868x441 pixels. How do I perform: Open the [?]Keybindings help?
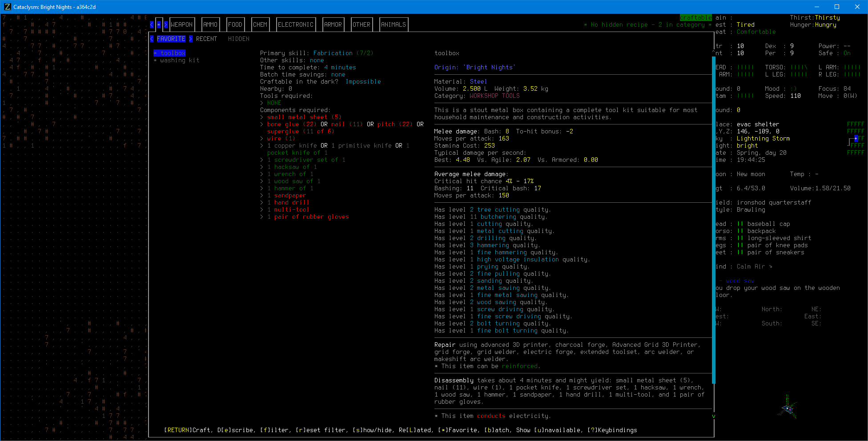(612, 430)
